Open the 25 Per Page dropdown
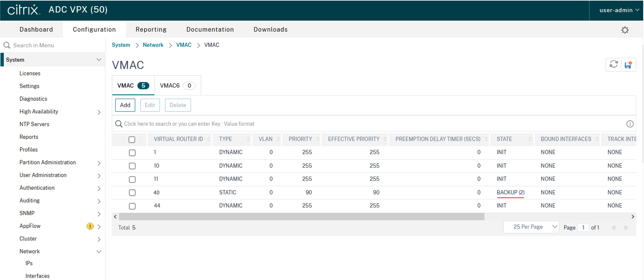 531,227
